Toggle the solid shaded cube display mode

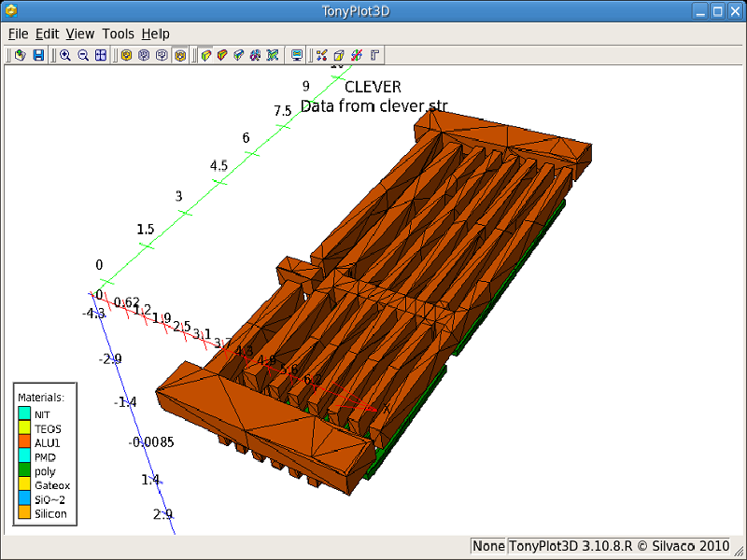(206, 55)
